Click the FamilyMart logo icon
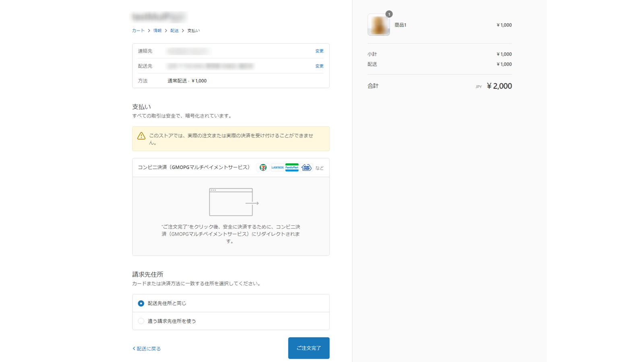The width and height of the screenshot is (644, 362). [292, 167]
